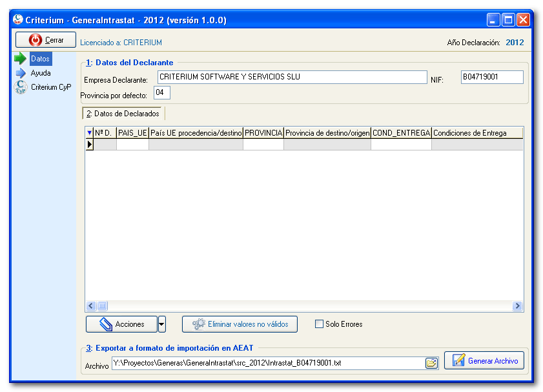Close the window with the red X

coord(523,20)
